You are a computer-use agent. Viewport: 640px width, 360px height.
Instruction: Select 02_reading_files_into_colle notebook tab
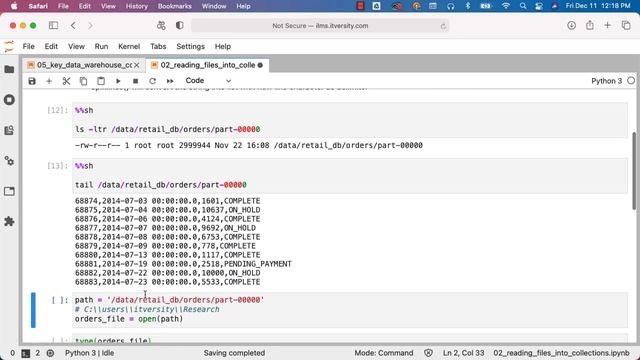(x=207, y=65)
